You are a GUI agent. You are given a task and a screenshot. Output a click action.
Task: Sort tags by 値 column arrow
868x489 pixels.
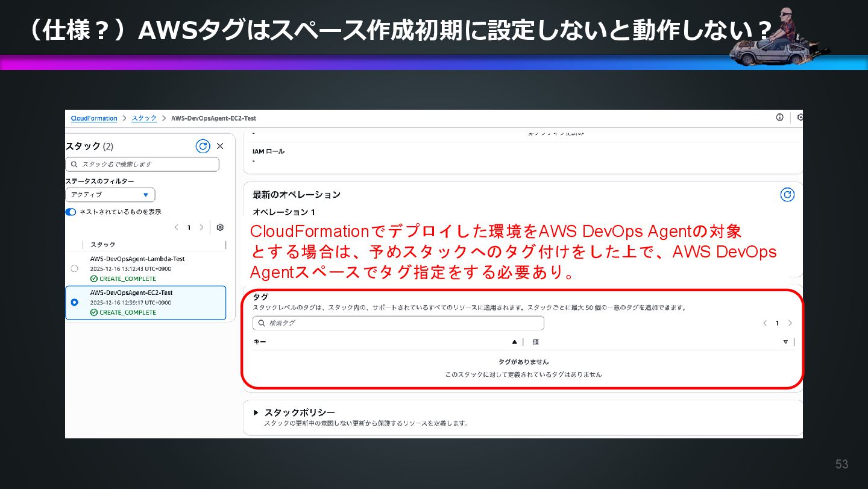[785, 342]
